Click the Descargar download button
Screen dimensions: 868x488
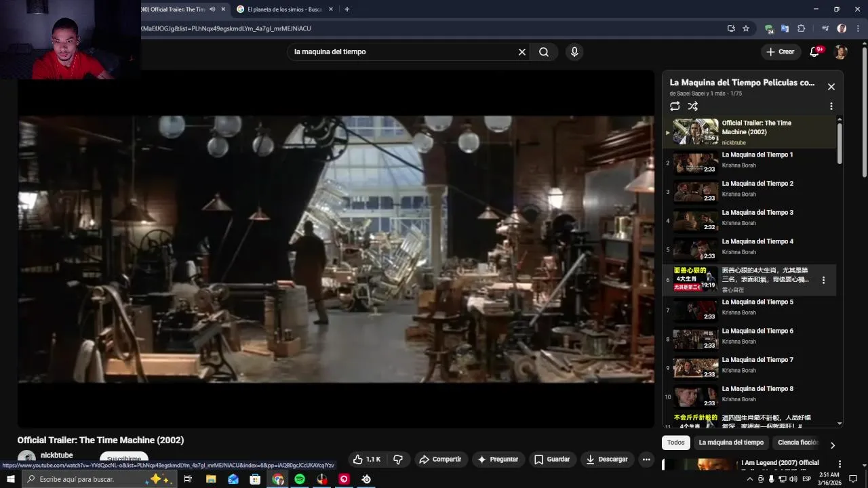[607, 460]
